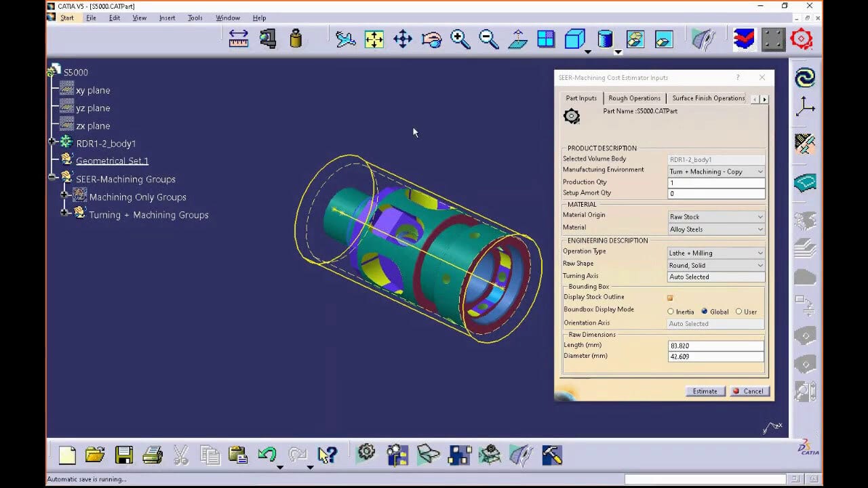Click the Measure tool icon in the top toolbar

tap(239, 39)
